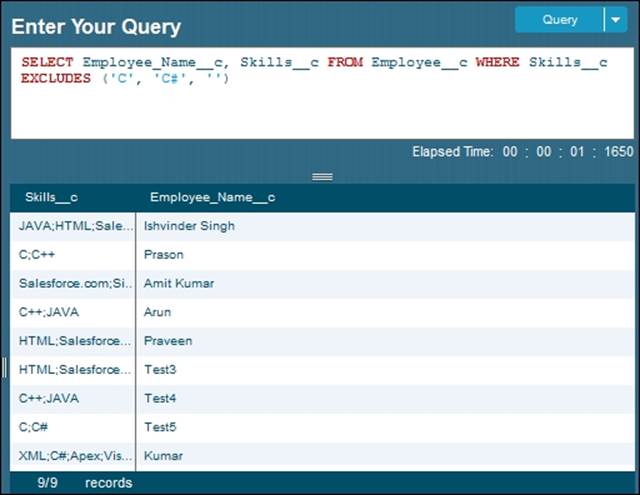The image size is (640, 495).
Task: Select the Prason employee name cell
Action: point(164,255)
